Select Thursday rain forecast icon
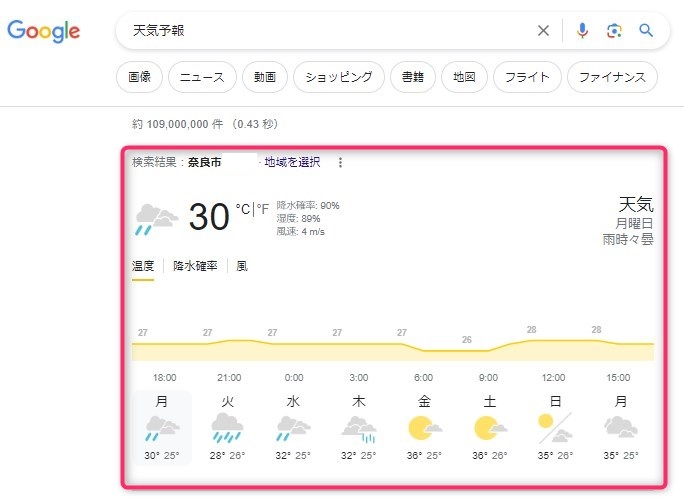The width and height of the screenshot is (684, 499). (358, 427)
